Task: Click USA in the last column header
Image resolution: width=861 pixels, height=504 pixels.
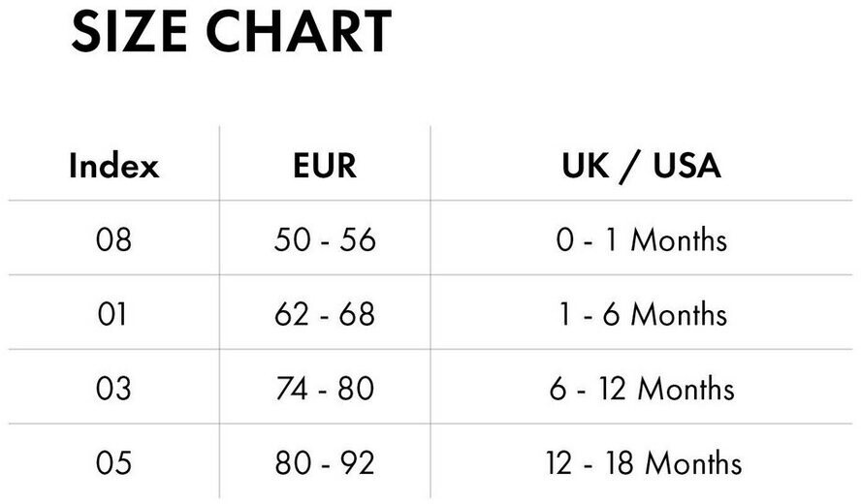Action: [x=686, y=166]
